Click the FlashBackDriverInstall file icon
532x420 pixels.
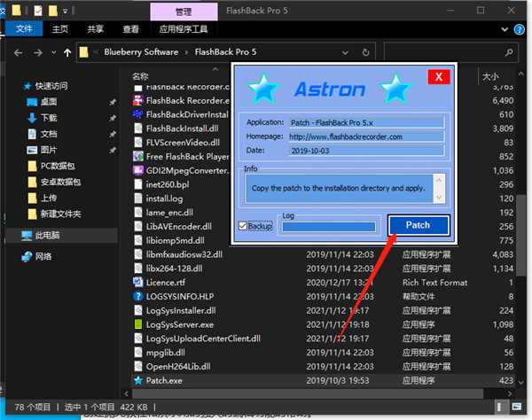137,114
